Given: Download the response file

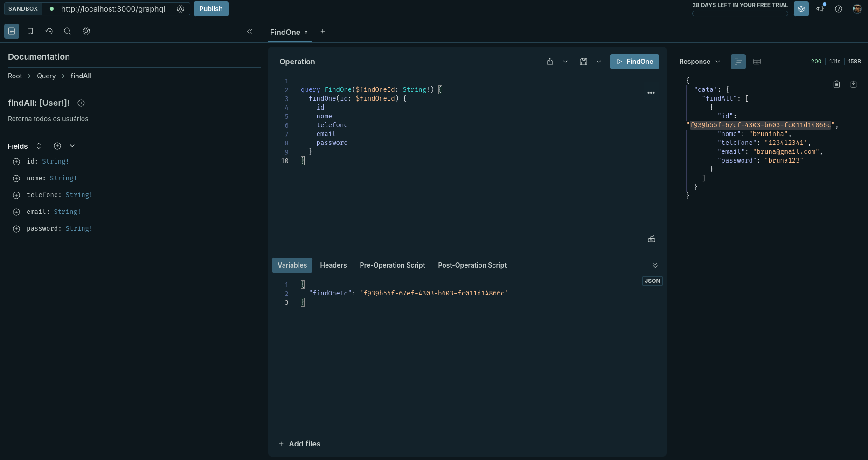Looking at the screenshot, I should pyautogui.click(x=854, y=84).
